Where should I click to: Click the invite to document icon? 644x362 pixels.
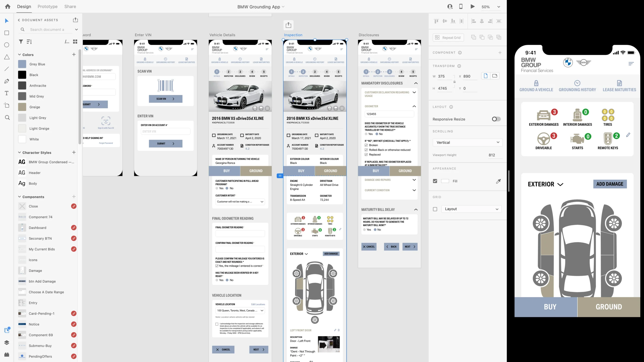tap(450, 7)
